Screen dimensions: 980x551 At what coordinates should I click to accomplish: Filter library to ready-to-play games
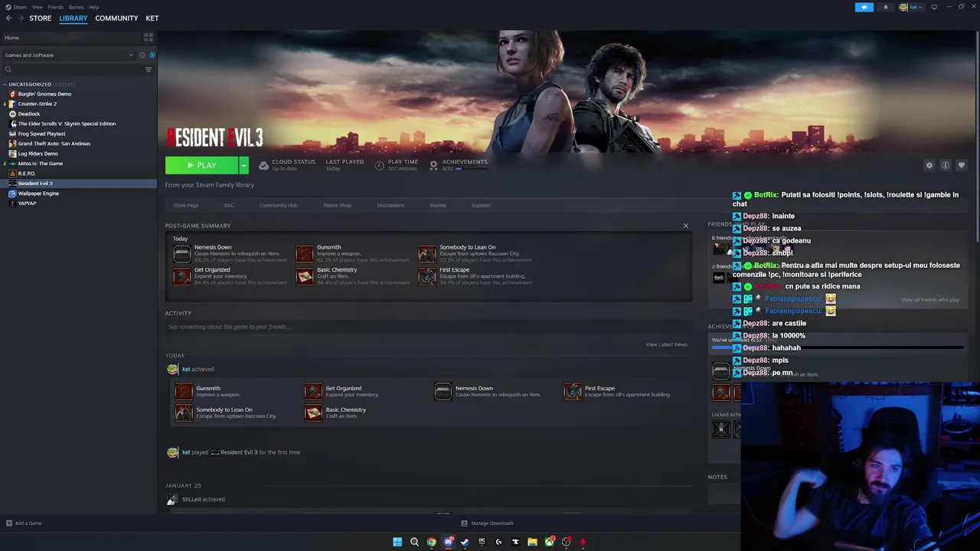[152, 55]
